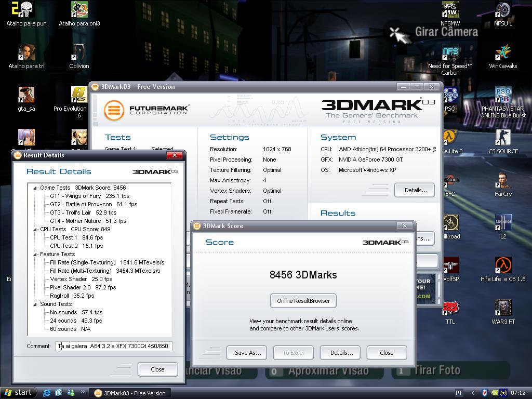Open PHANTASY STAR ONLINE Blue Burst icon
The image size is (532, 399).
coord(503,102)
